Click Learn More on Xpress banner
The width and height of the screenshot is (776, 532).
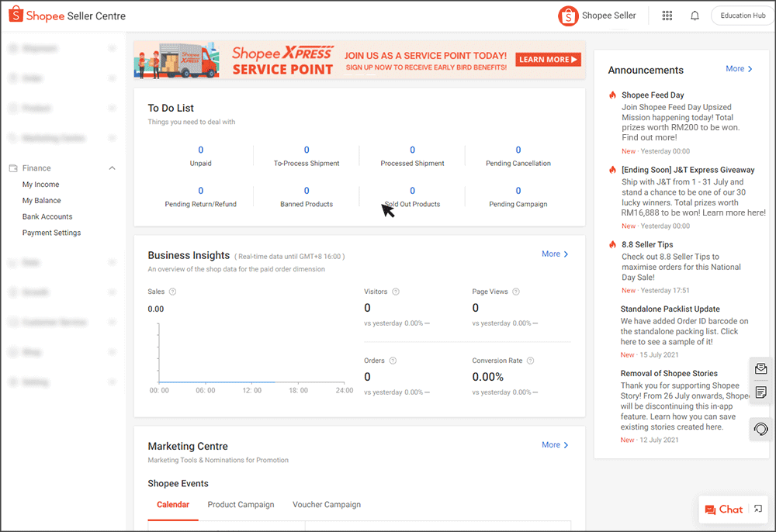(x=549, y=60)
